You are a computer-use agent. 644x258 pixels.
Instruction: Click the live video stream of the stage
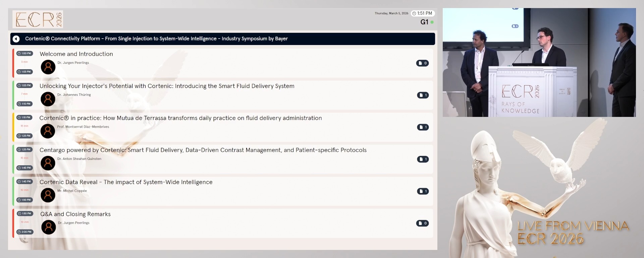[539, 62]
